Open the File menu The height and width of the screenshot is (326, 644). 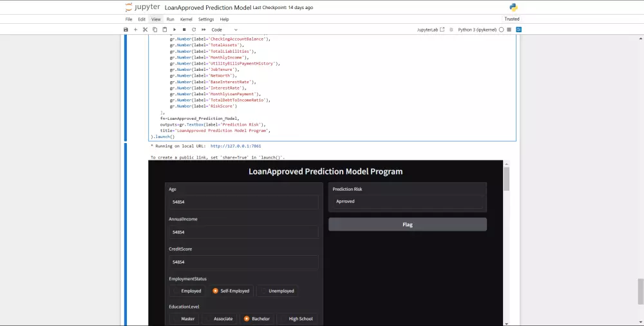point(129,19)
